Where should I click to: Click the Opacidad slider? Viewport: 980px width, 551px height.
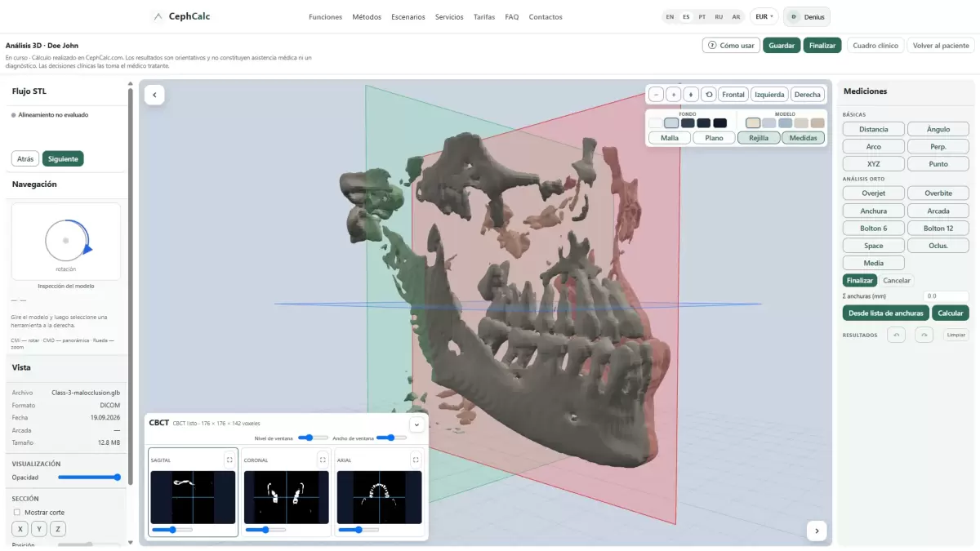pos(89,478)
